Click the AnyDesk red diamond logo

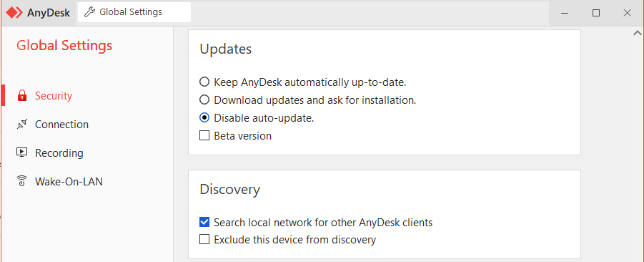coord(14,12)
